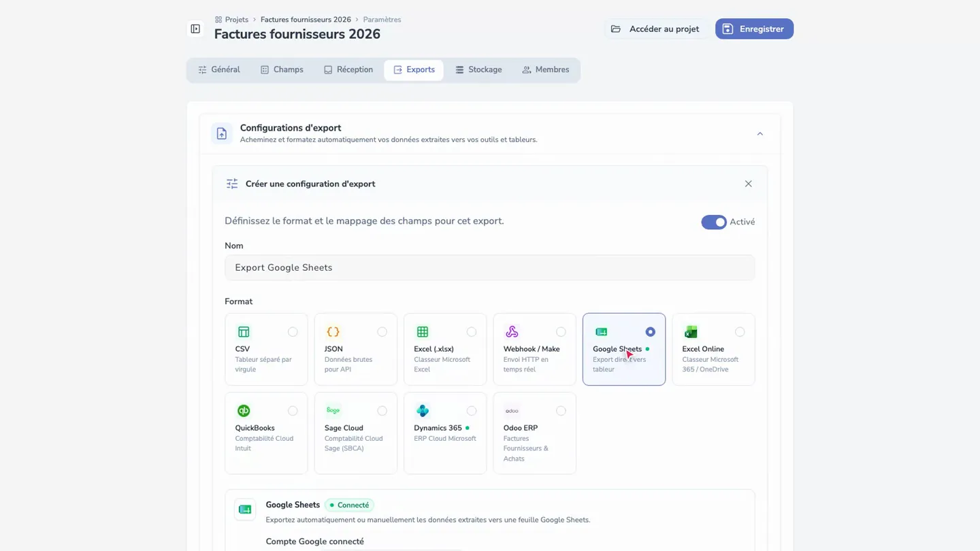Image resolution: width=980 pixels, height=551 pixels.
Task: Go to the Réception tab
Action: pyautogui.click(x=348, y=70)
